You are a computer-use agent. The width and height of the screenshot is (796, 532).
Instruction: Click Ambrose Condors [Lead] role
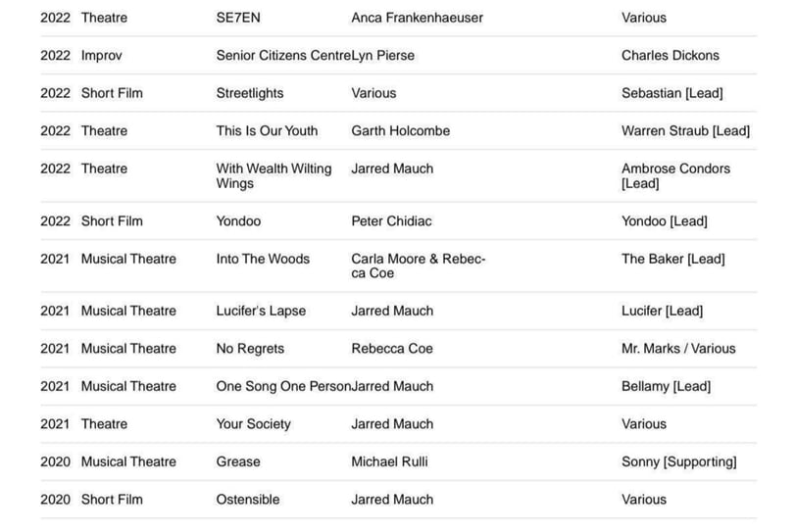click(x=676, y=176)
